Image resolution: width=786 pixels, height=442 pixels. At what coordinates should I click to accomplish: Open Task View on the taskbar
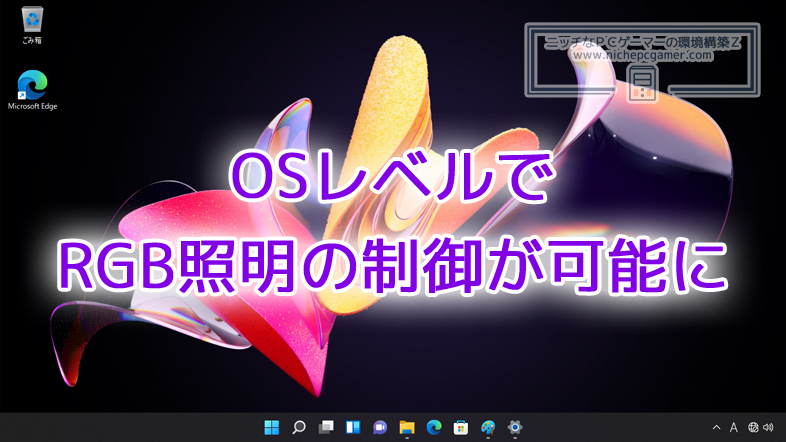pos(326,427)
